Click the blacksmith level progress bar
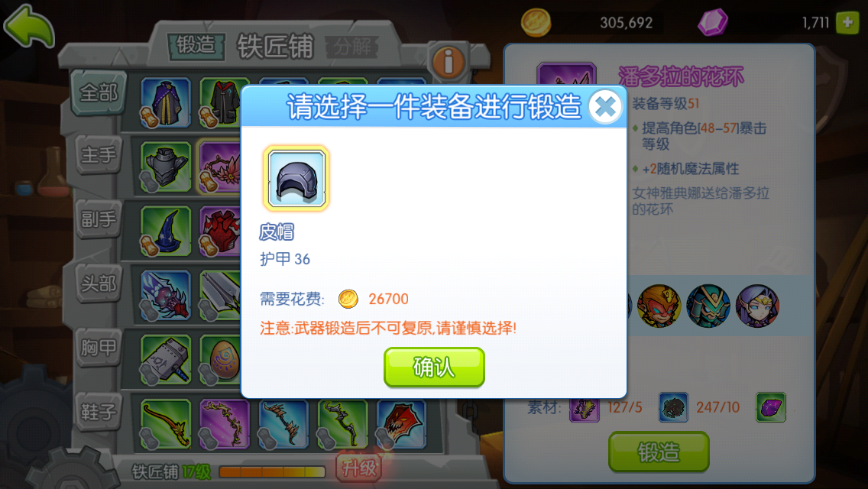This screenshot has height=489, width=868. [x=272, y=472]
